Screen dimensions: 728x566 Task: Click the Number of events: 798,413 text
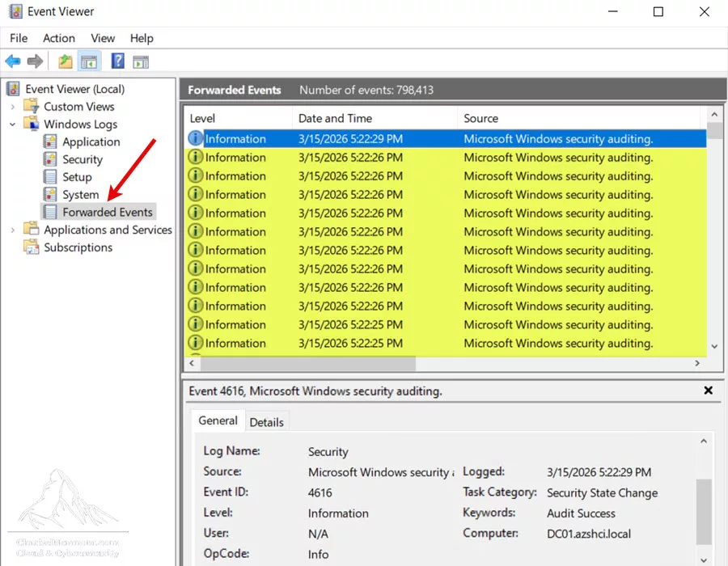pos(366,90)
